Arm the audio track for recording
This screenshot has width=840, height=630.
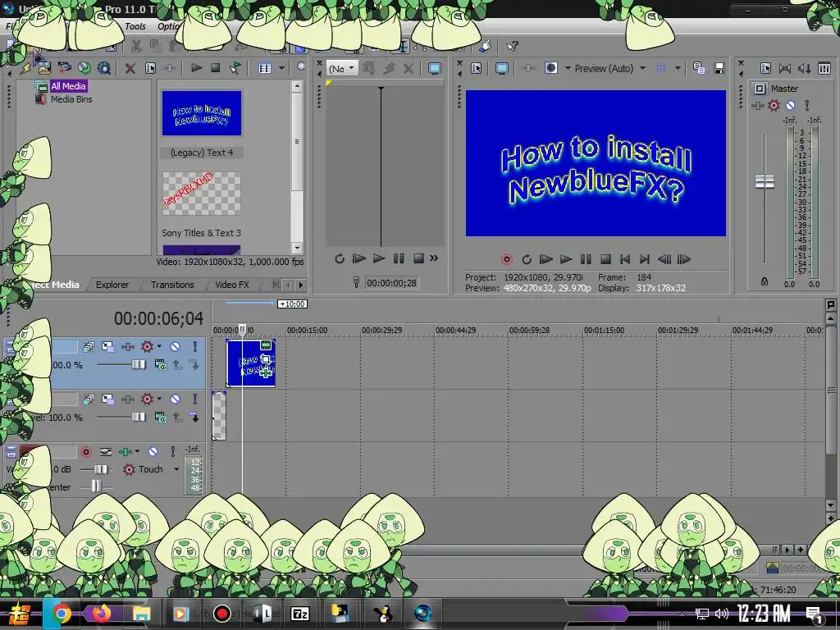85,452
